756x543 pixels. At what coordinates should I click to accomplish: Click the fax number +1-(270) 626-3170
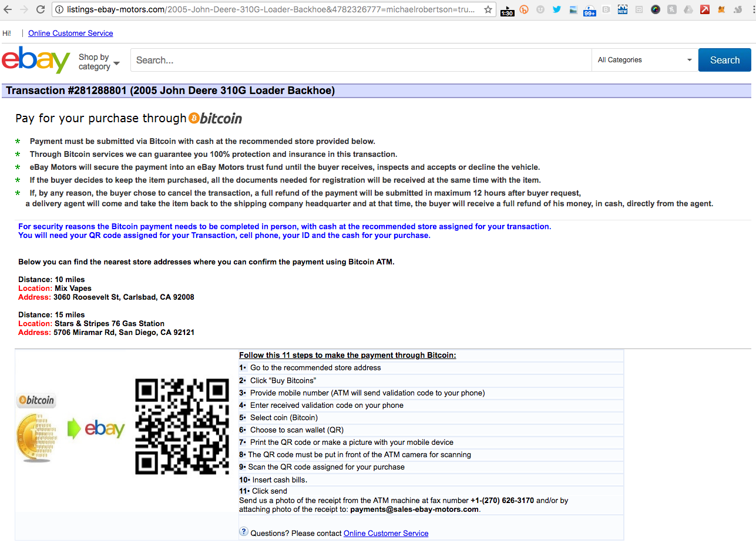(x=502, y=501)
